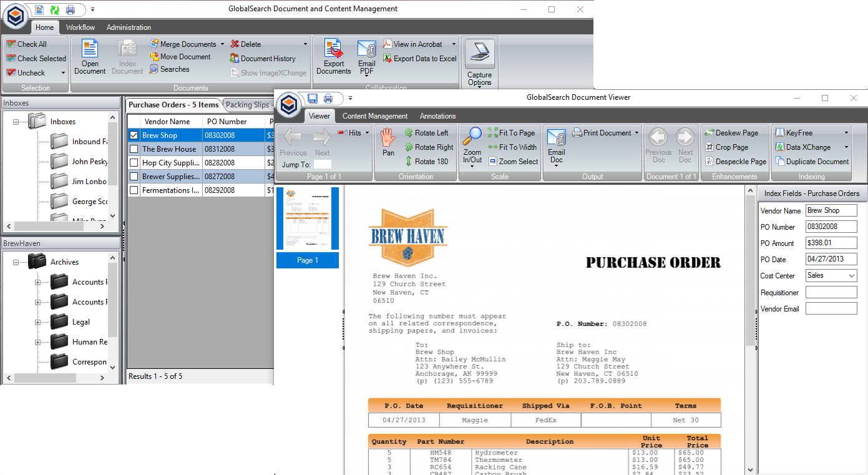Viewport: 868px width, 475px height.
Task: Click Duplicate Document in Indexing
Action: [812, 162]
